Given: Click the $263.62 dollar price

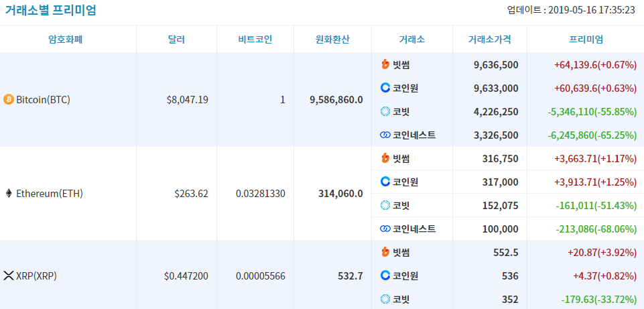Looking at the screenshot, I should [x=192, y=194].
